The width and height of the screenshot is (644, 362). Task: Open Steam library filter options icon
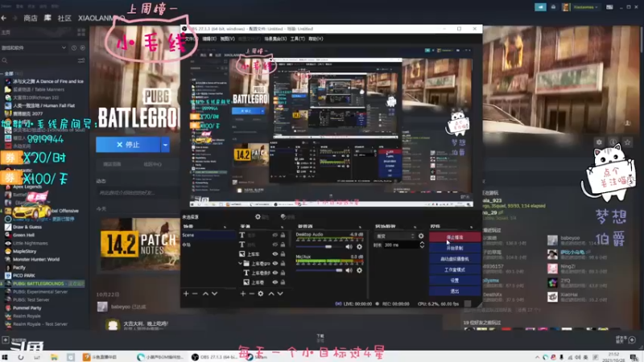pyautogui.click(x=81, y=60)
